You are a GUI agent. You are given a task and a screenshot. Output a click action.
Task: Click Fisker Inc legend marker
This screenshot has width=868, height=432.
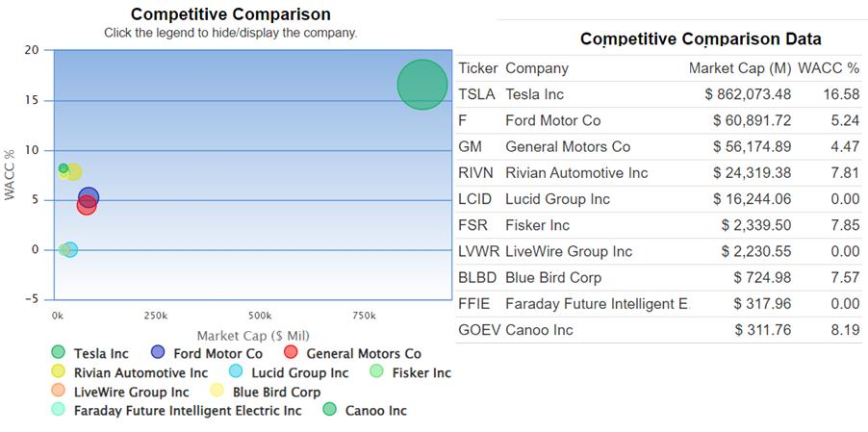point(377,372)
